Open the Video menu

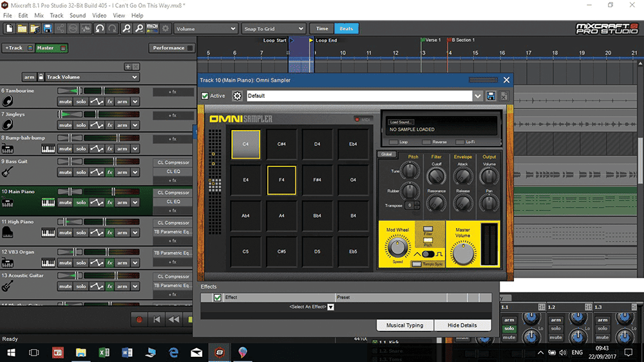click(99, 15)
